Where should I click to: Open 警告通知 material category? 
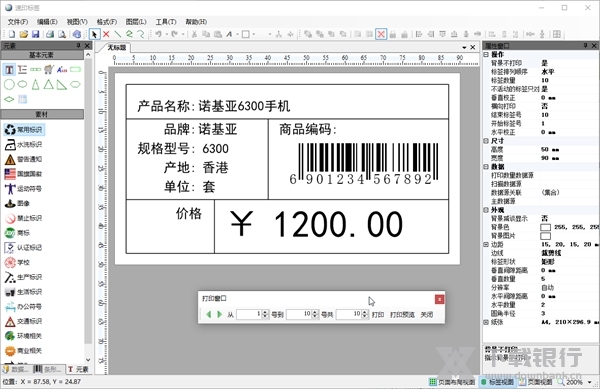tap(23, 159)
